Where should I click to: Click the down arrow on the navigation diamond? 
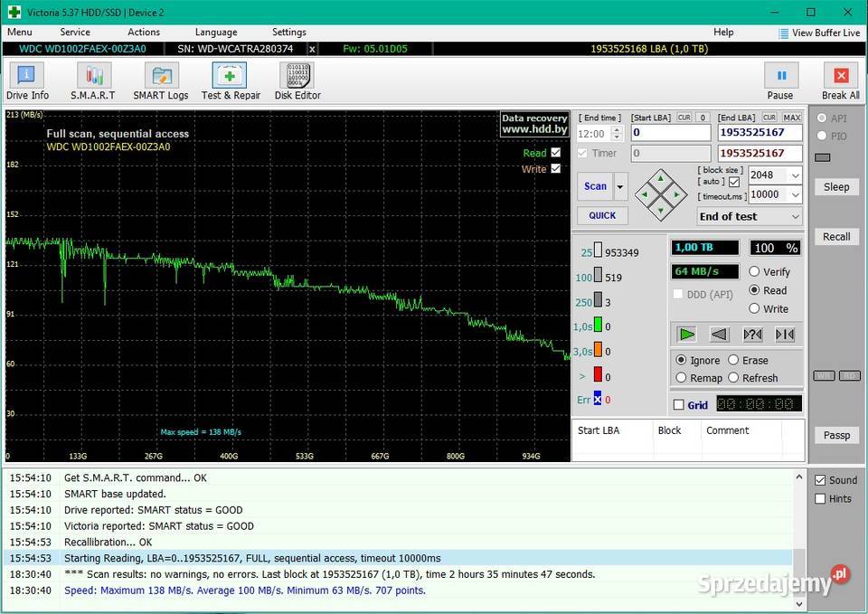tap(661, 211)
